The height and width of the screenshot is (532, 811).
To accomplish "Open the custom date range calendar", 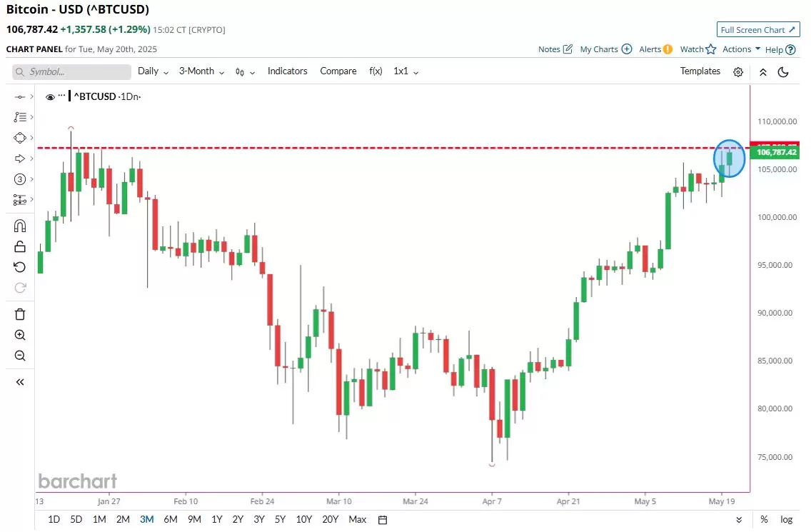I will 383,520.
